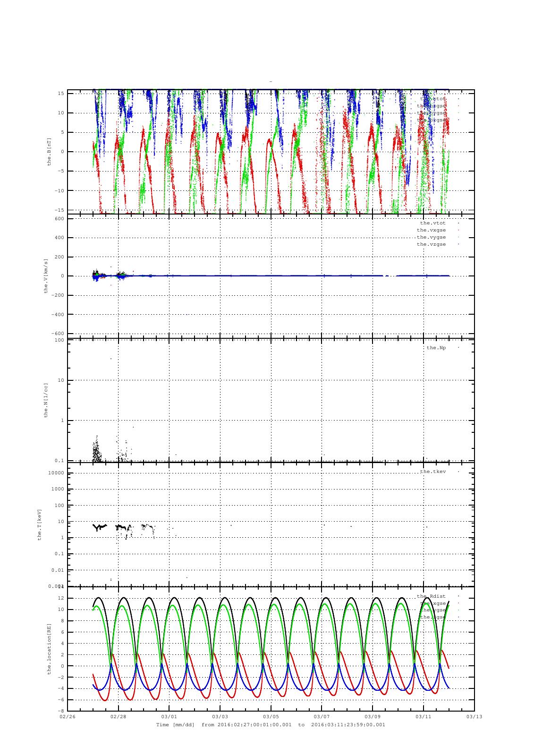Click the 0.01 tick on temperature axis
The height and width of the screenshot is (756, 534).
click(58, 570)
